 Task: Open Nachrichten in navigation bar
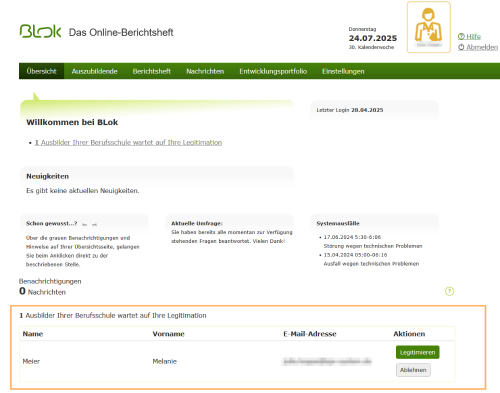205,71
